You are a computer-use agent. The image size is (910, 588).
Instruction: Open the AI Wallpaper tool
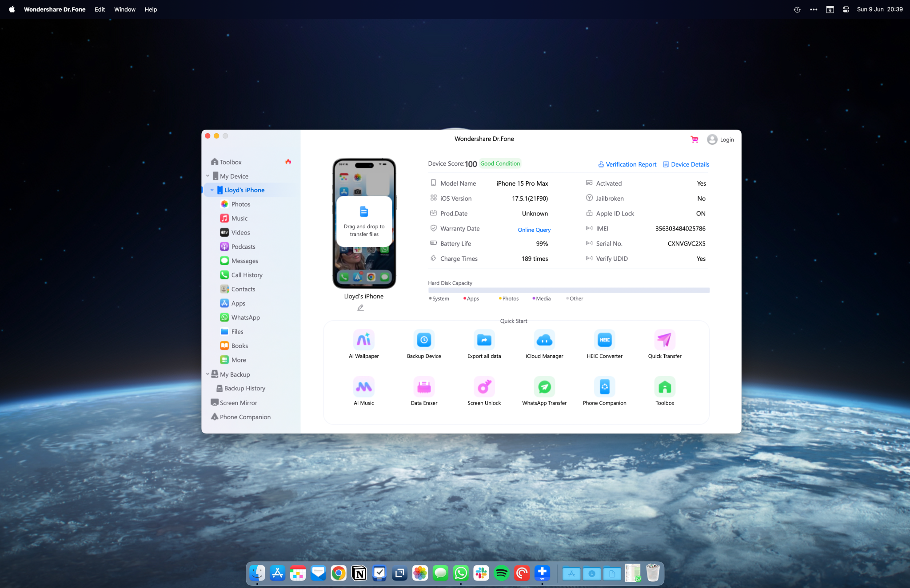point(363,344)
